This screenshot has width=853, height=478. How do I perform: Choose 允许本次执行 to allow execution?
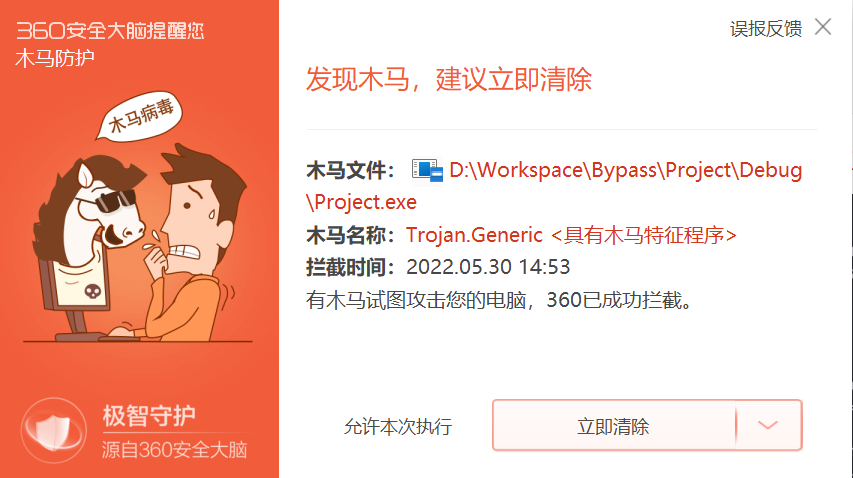(398, 426)
